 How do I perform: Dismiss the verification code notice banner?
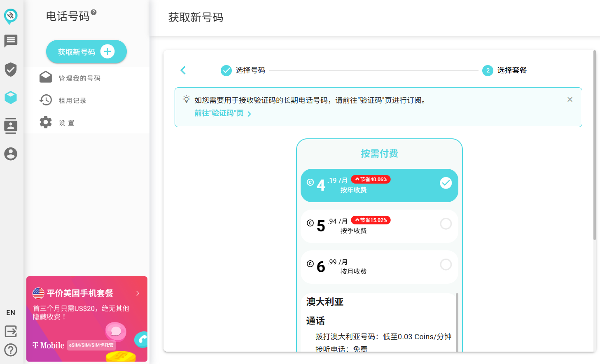(x=570, y=100)
